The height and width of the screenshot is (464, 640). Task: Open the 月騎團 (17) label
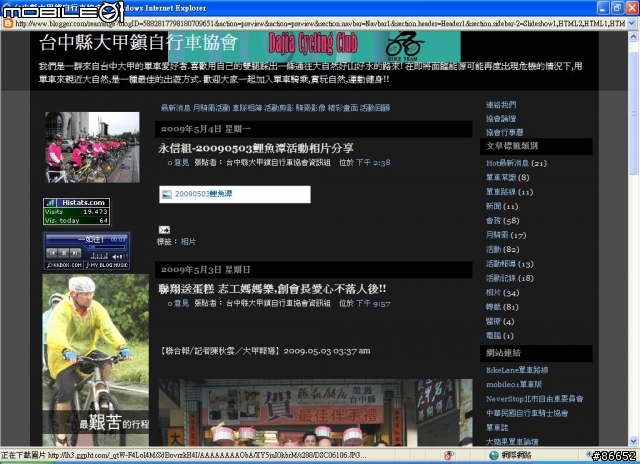pos(506,235)
